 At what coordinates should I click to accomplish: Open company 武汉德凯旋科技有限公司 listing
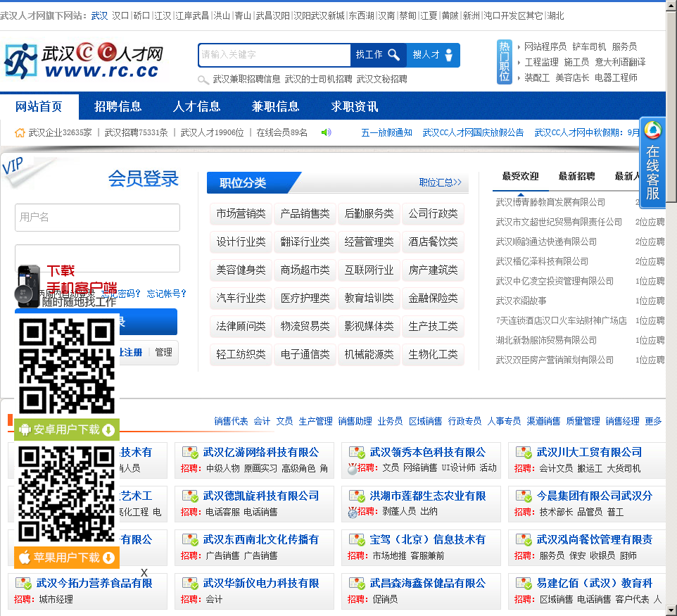[261, 496]
